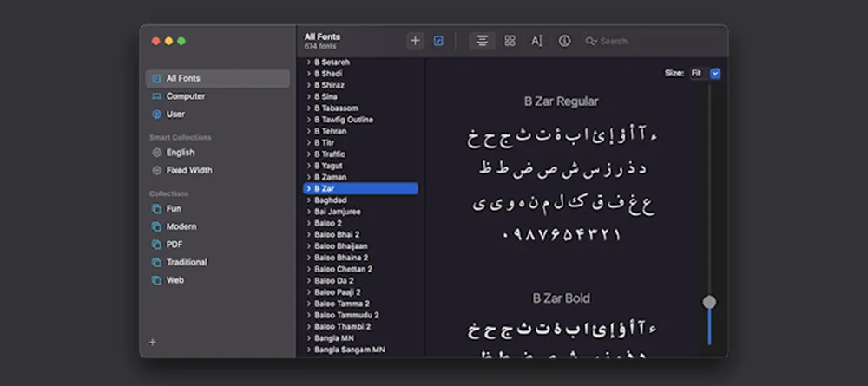This screenshot has width=868, height=386.
Task: Select the Baloo Bhaijaan font
Action: (x=361, y=246)
